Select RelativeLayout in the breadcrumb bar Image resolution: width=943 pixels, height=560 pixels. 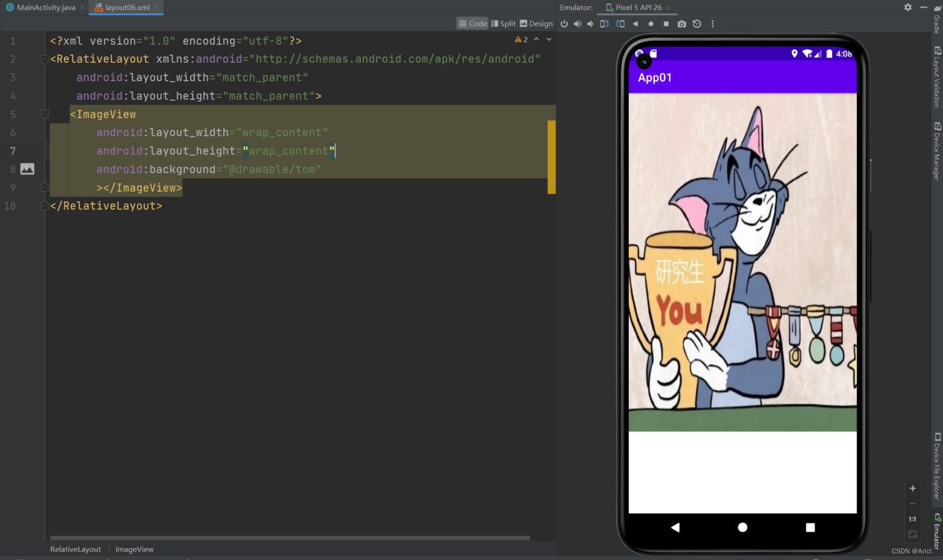[x=75, y=549]
